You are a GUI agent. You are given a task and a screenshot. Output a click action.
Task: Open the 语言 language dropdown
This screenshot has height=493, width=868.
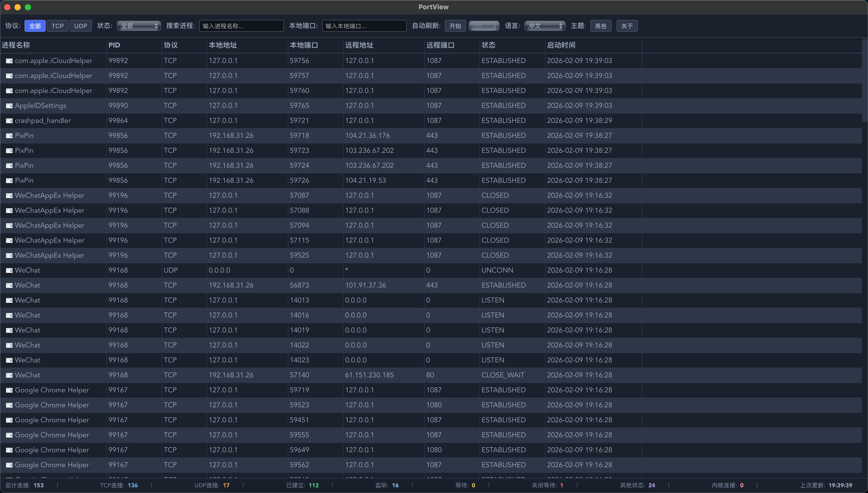(x=545, y=26)
